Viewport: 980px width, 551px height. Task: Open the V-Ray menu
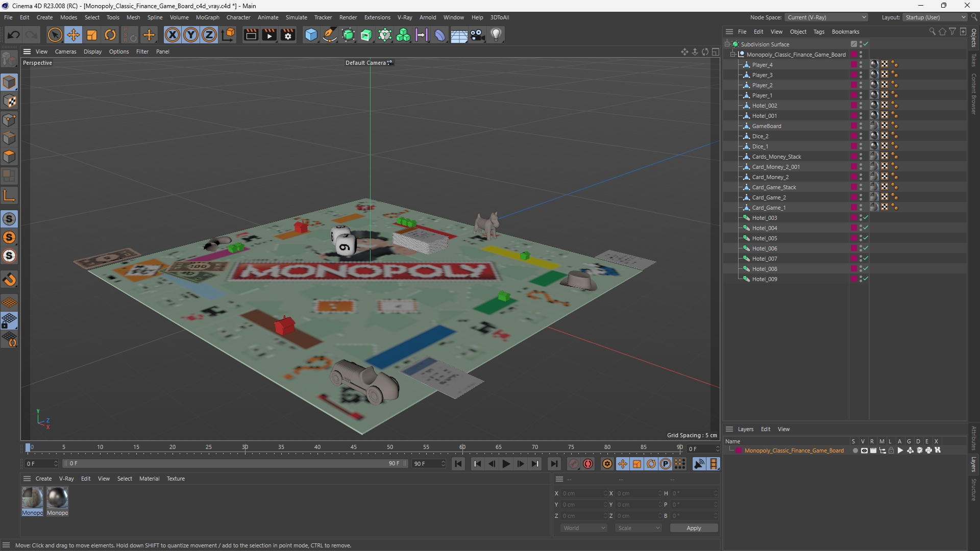click(405, 17)
